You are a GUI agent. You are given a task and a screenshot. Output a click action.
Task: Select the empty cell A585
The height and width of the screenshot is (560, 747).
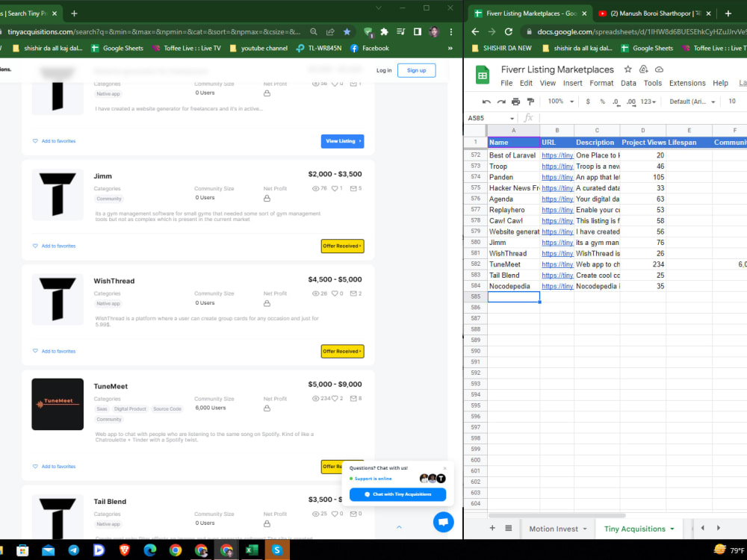point(514,296)
